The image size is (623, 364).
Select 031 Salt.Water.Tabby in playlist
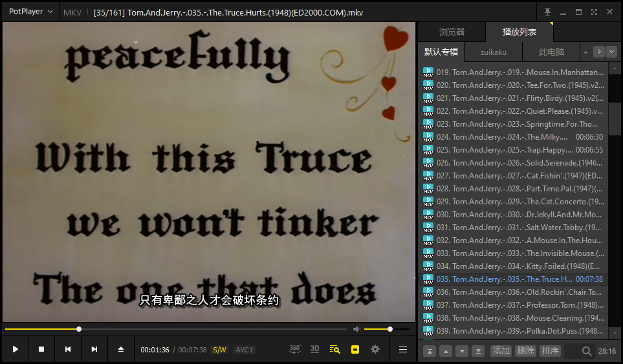coord(513,227)
